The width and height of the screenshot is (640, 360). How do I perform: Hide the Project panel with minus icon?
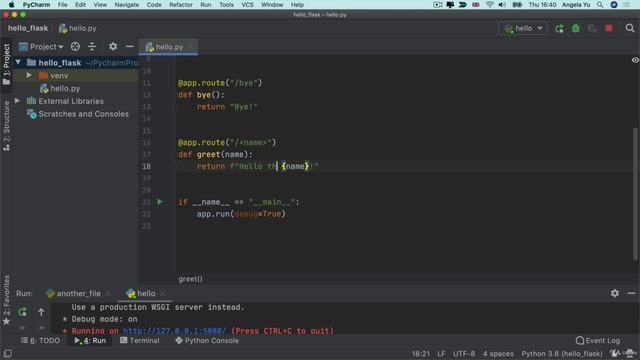point(129,47)
